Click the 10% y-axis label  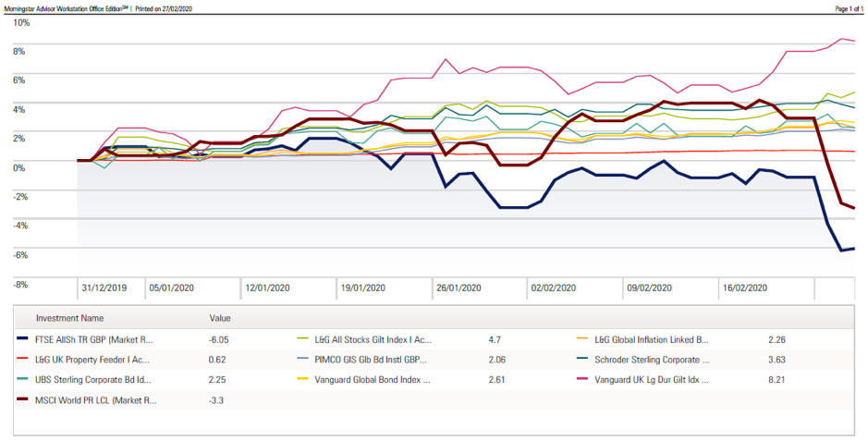[21, 23]
